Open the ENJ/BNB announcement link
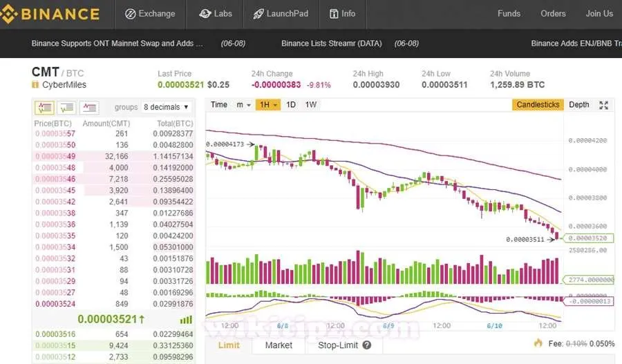Image resolution: width=622 pixels, height=364 pixels. [576, 44]
